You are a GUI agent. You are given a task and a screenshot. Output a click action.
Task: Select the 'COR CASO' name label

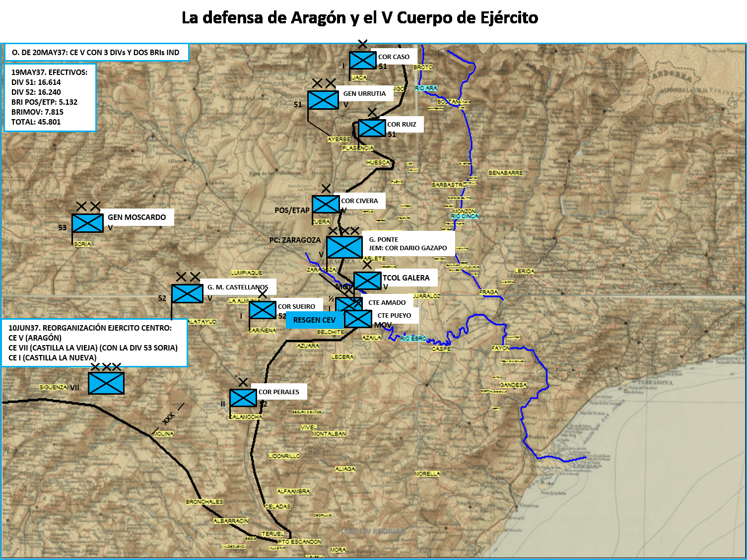pos(394,57)
